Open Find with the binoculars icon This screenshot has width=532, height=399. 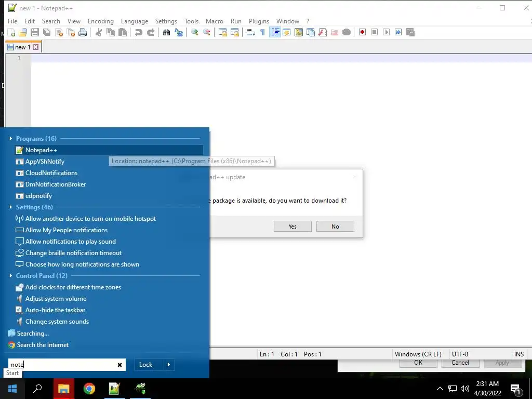166,32
